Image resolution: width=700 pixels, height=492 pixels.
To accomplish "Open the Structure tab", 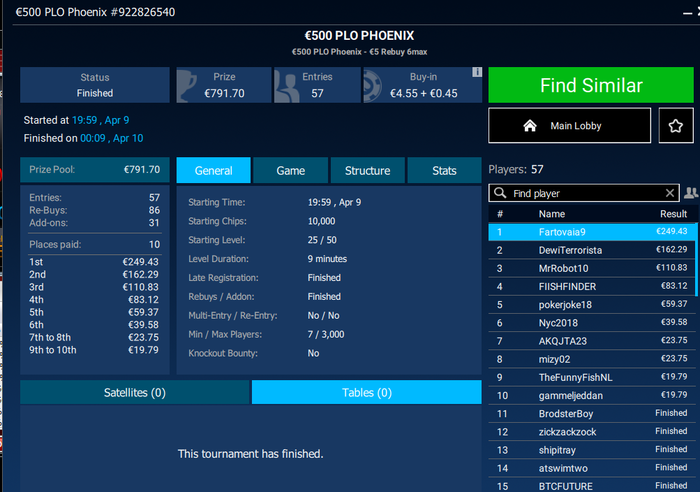I will pos(367,170).
